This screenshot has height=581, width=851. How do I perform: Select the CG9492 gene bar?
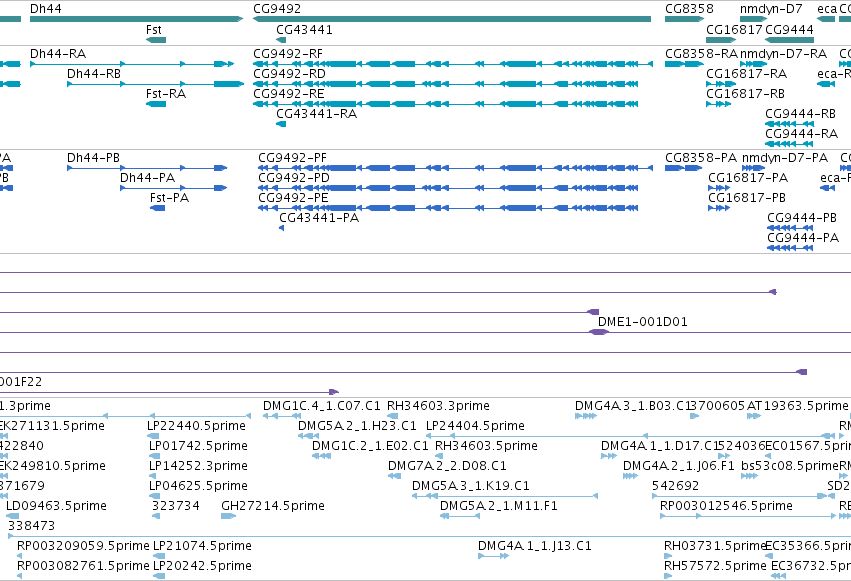[452, 19]
